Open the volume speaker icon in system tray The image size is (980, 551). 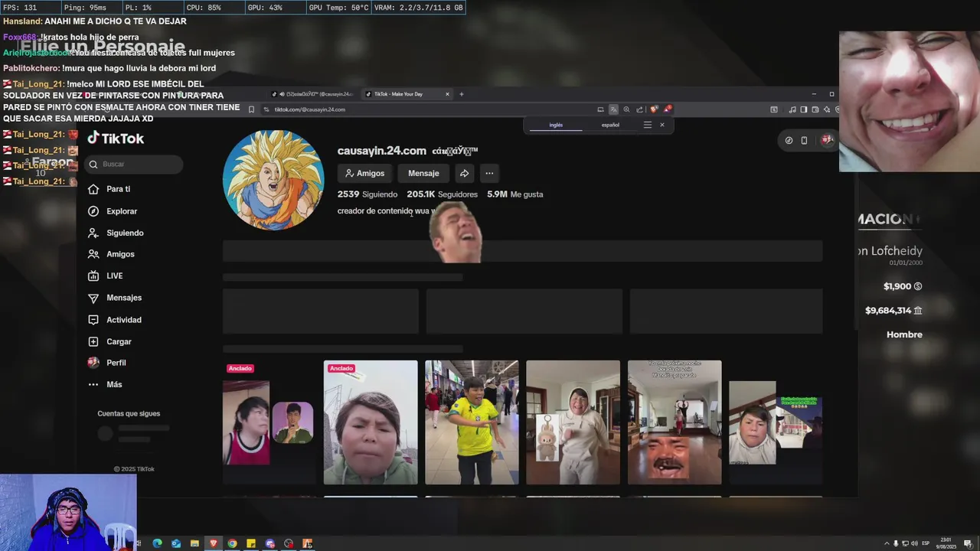[914, 543]
